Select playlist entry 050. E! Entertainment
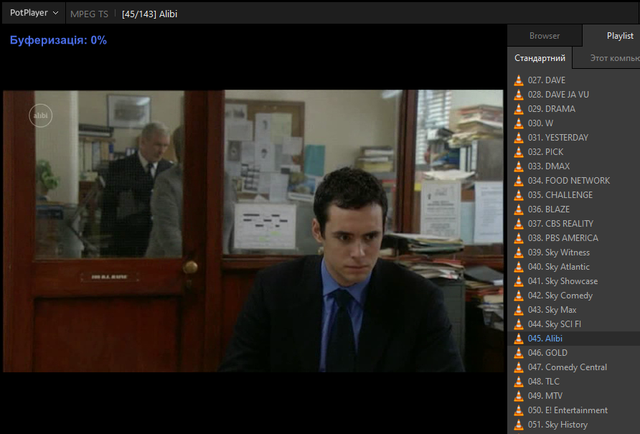 (x=574, y=410)
